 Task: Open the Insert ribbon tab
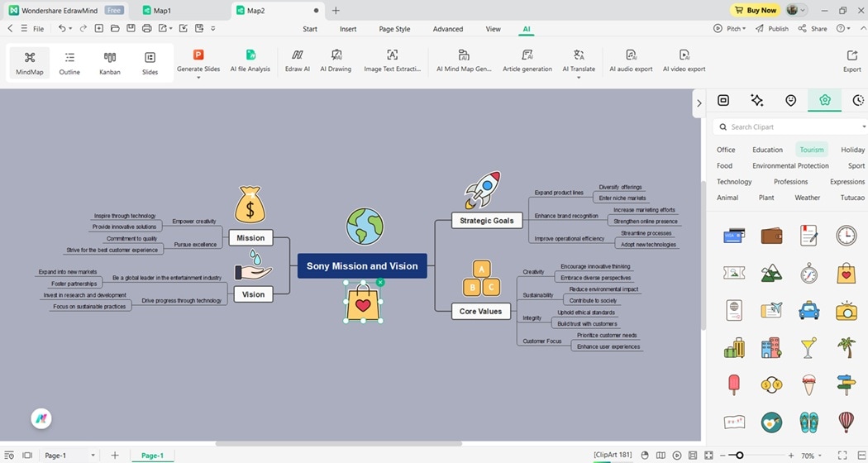click(348, 29)
